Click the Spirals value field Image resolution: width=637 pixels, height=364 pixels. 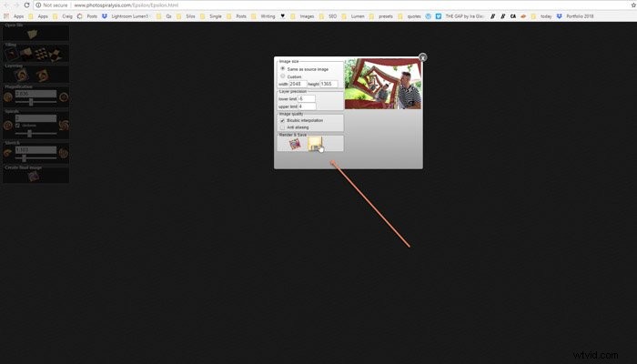(35, 118)
